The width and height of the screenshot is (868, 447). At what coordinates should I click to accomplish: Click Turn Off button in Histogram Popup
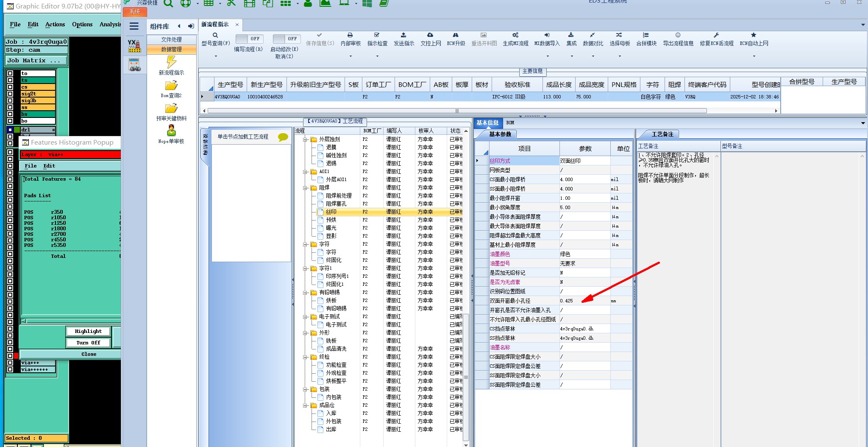pyautogui.click(x=88, y=343)
